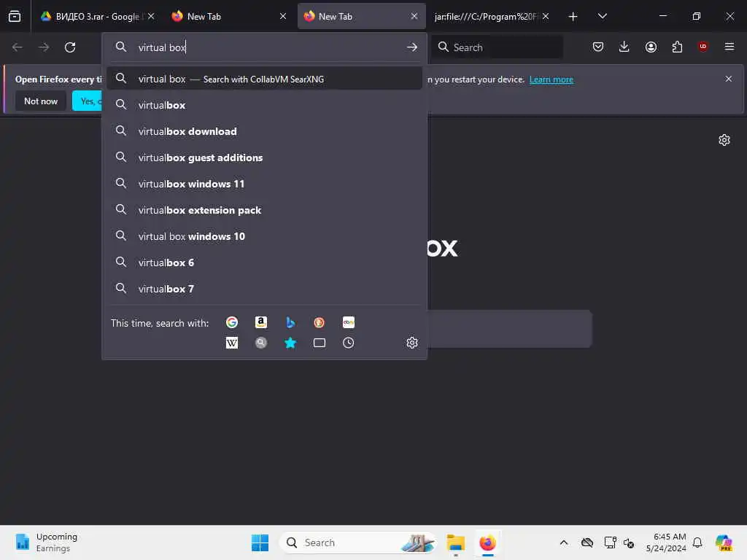Open the notifications bell in taskbar
Viewport: 747px width, 560px height.
697,542
